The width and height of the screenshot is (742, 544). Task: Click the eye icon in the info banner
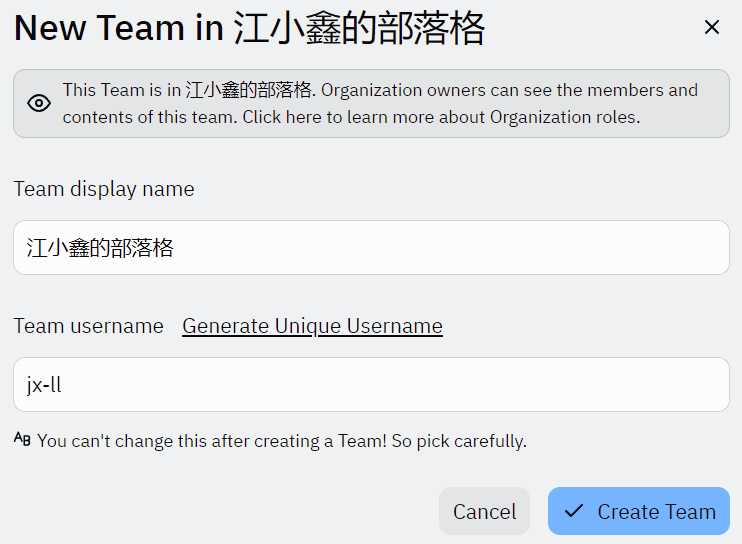(39, 103)
